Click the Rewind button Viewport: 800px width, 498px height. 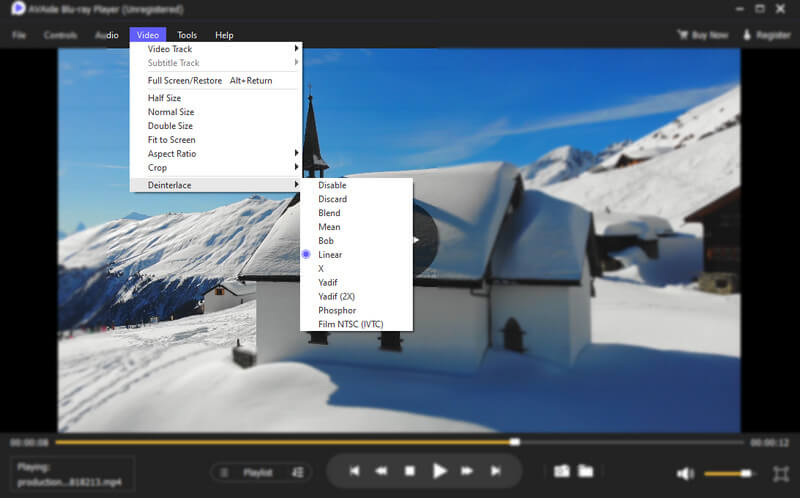pos(382,471)
